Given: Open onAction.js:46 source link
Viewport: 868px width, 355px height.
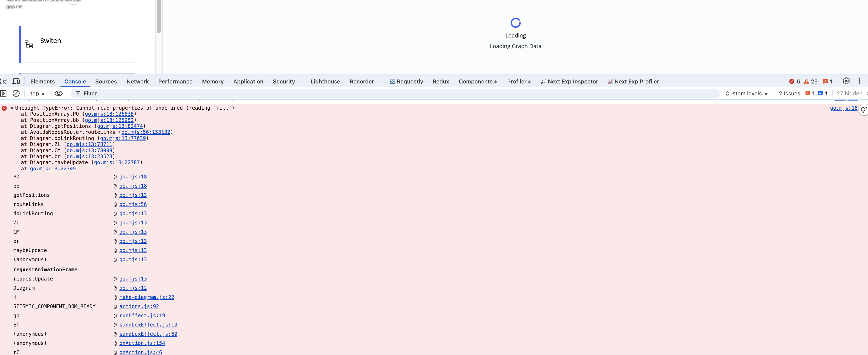Looking at the screenshot, I should tap(141, 352).
